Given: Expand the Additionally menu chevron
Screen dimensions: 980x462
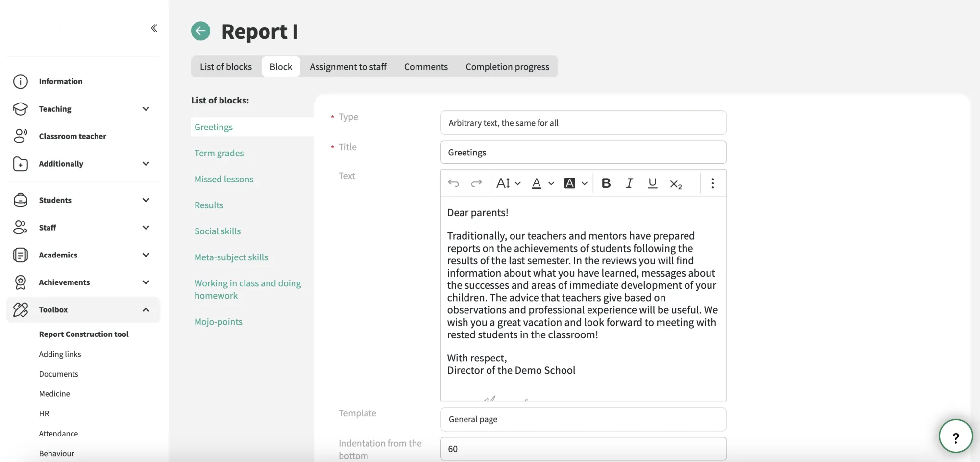Looking at the screenshot, I should click(x=146, y=164).
